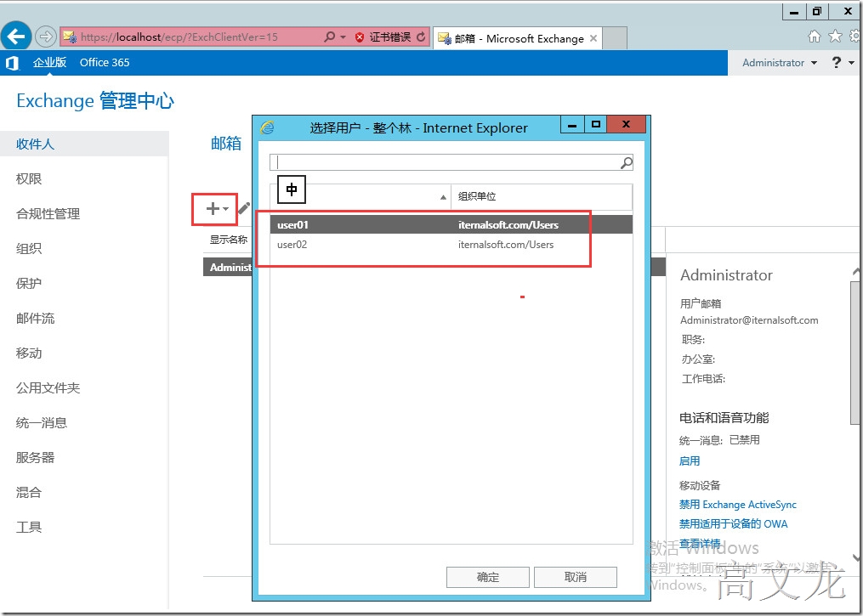This screenshot has width=863, height=616.
Task: Expand the Administrator account dropdown
Action: pyautogui.click(x=780, y=63)
